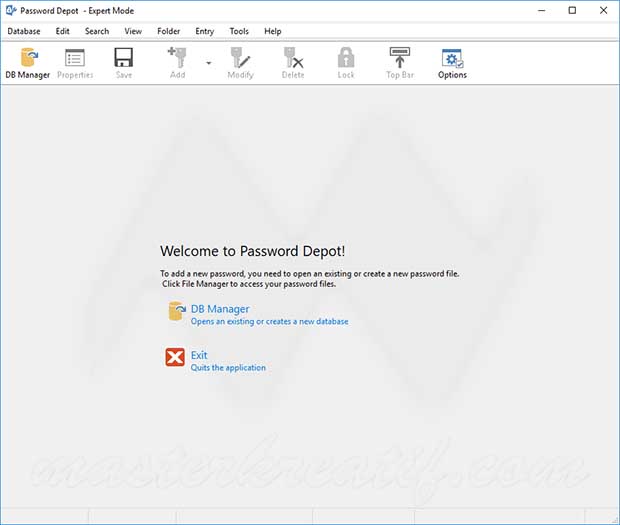Minimize the Password Depot window
This screenshot has height=525, width=620.
(542, 11)
